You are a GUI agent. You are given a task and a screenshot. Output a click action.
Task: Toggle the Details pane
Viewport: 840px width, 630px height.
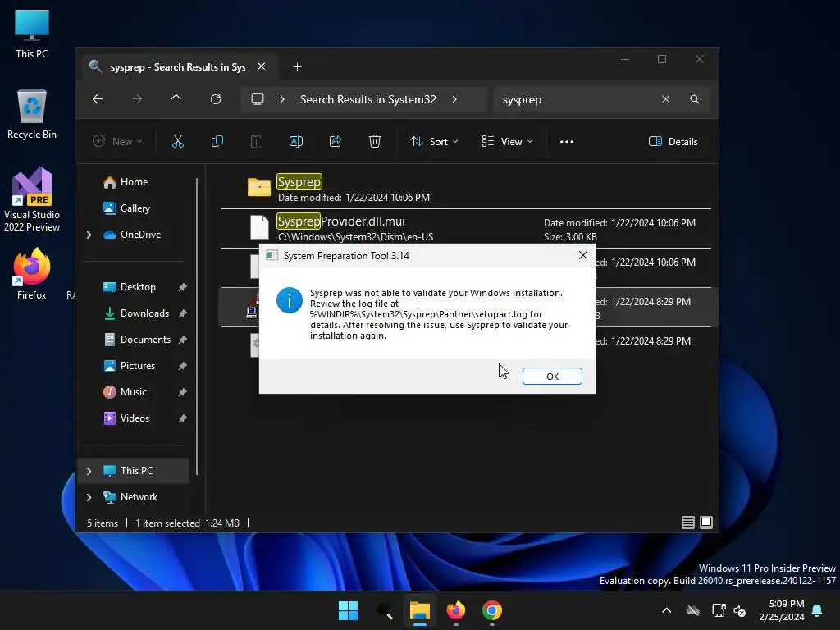(673, 141)
